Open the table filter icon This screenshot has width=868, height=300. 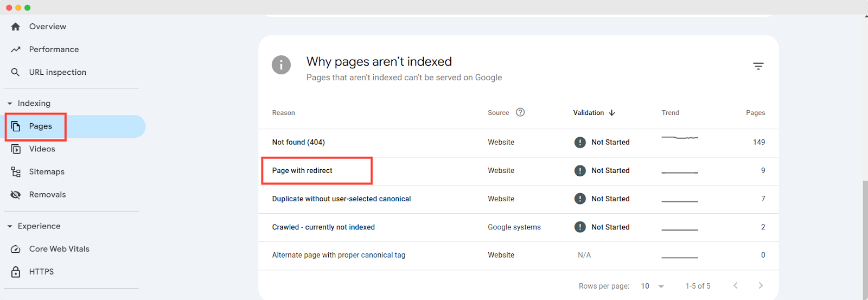point(758,66)
